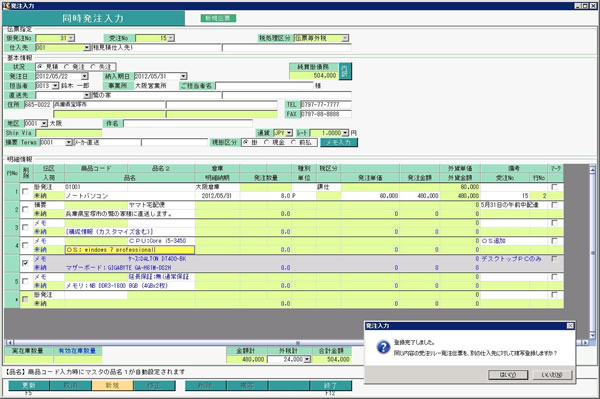Untick the checked checkbox on the grey row
This screenshot has width=600, height=399.
point(25,263)
